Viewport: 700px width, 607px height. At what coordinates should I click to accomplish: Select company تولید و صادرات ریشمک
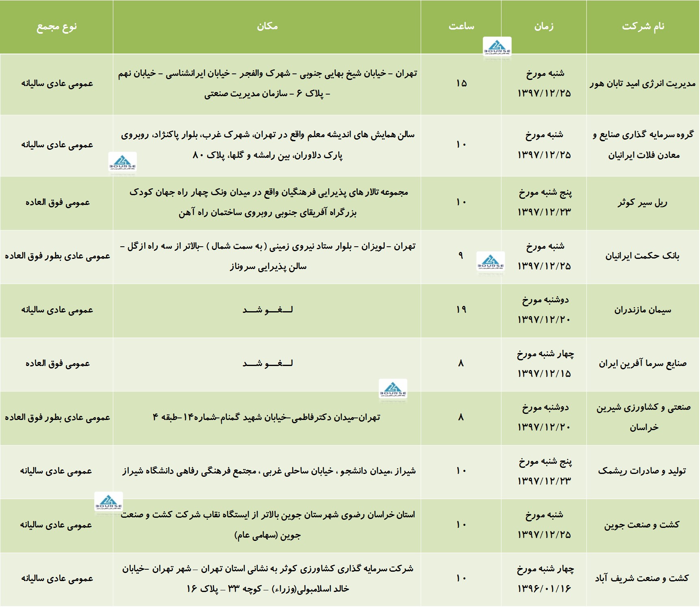pos(643,471)
